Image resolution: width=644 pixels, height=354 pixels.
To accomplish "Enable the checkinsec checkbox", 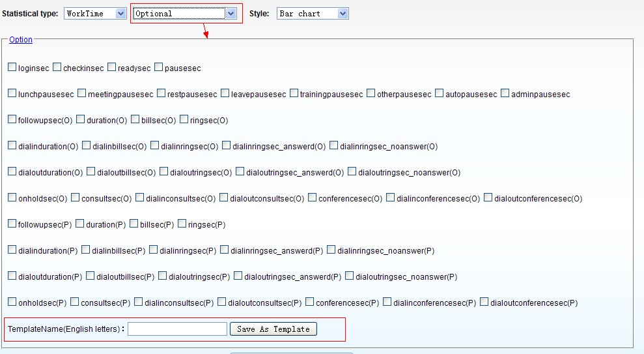I will click(57, 67).
